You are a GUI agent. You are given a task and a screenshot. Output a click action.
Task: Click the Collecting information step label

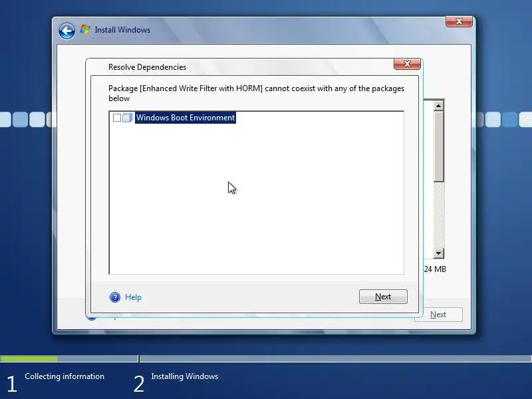click(x=65, y=376)
